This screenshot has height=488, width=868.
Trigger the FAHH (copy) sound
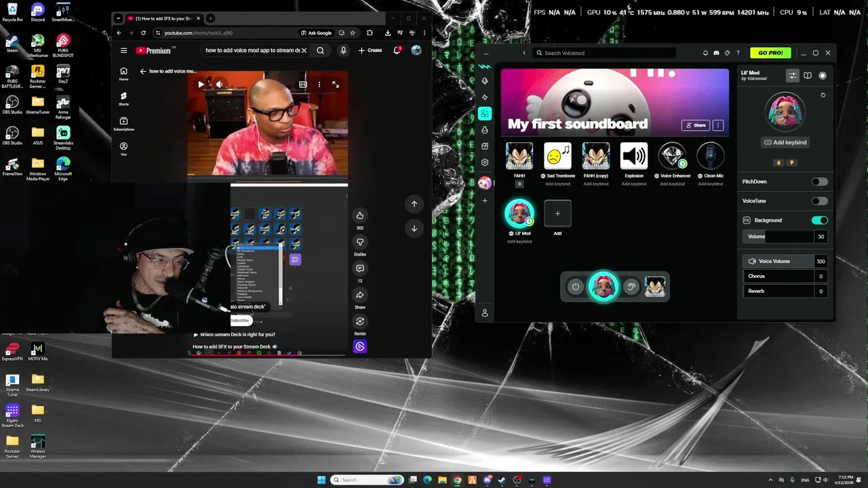tap(596, 156)
